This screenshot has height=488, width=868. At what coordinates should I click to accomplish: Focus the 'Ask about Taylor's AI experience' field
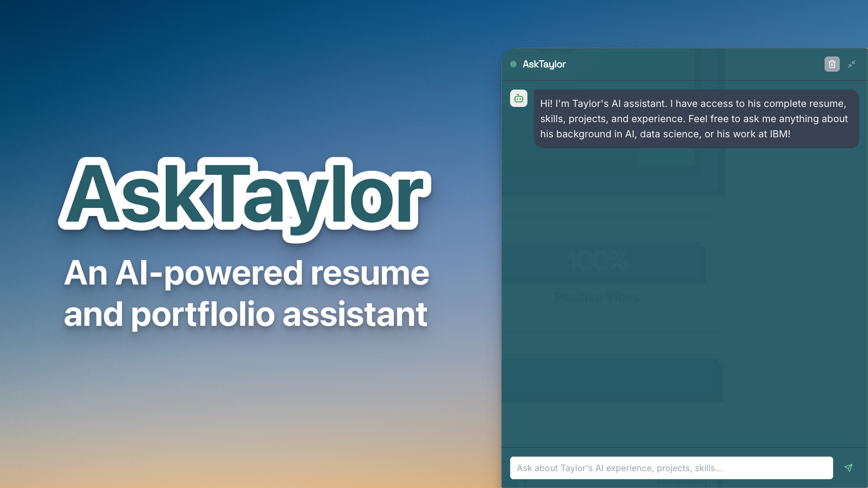tap(671, 468)
